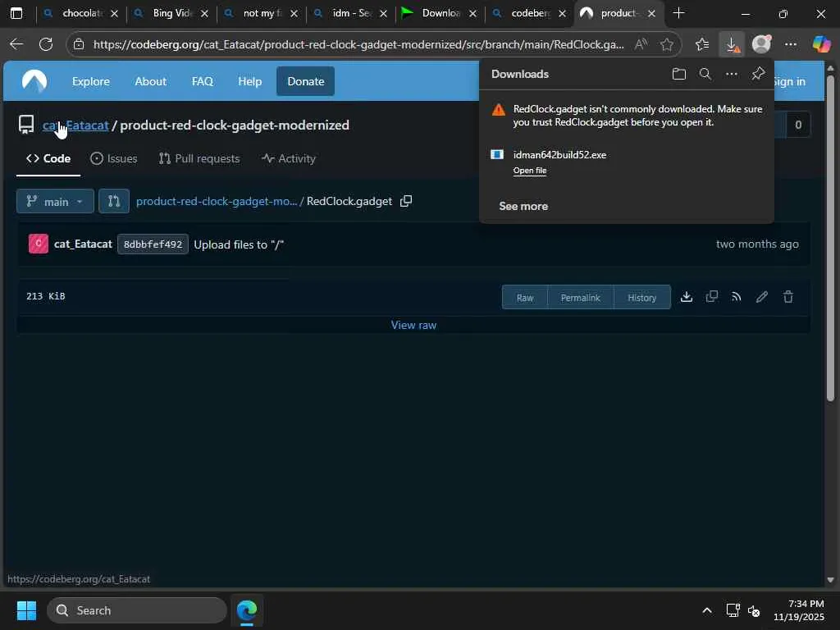Click the edit file pencil icon
This screenshot has height=630, width=840.
[x=762, y=297]
